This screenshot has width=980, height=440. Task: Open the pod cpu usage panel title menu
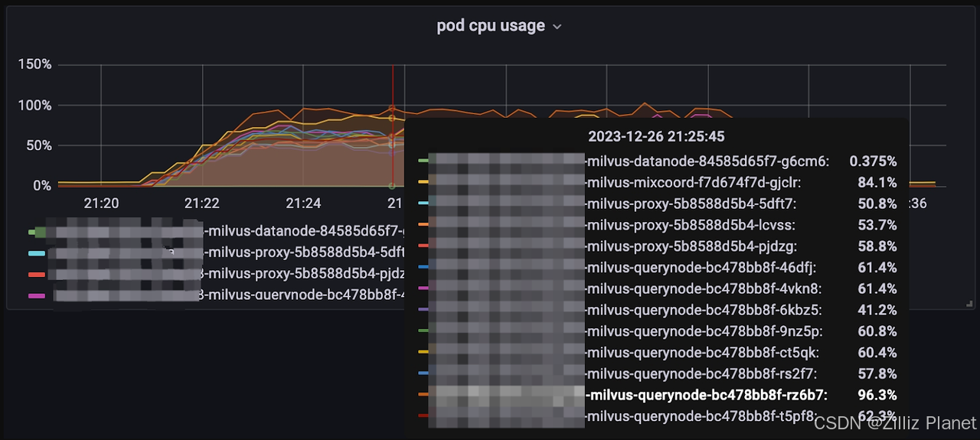coord(499,26)
